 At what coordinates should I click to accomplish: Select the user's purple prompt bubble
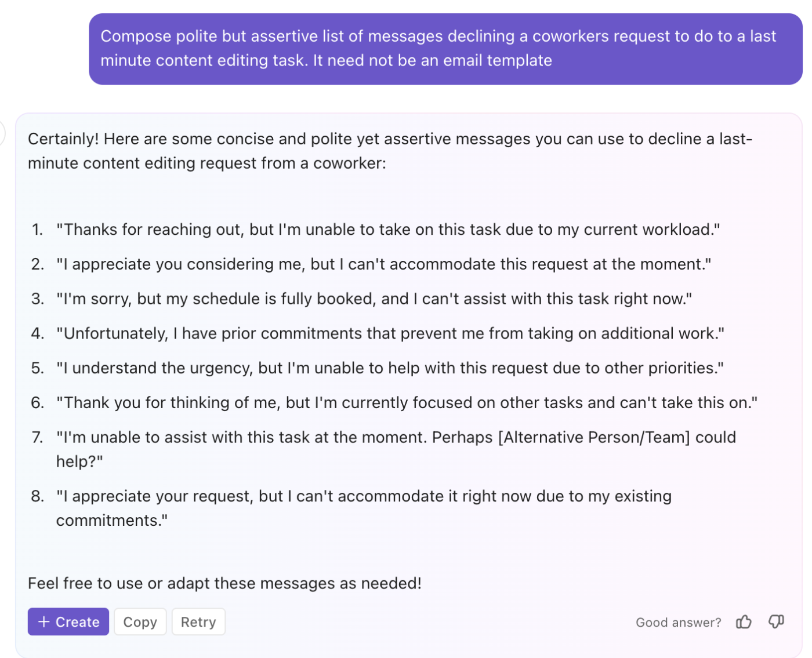click(445, 49)
